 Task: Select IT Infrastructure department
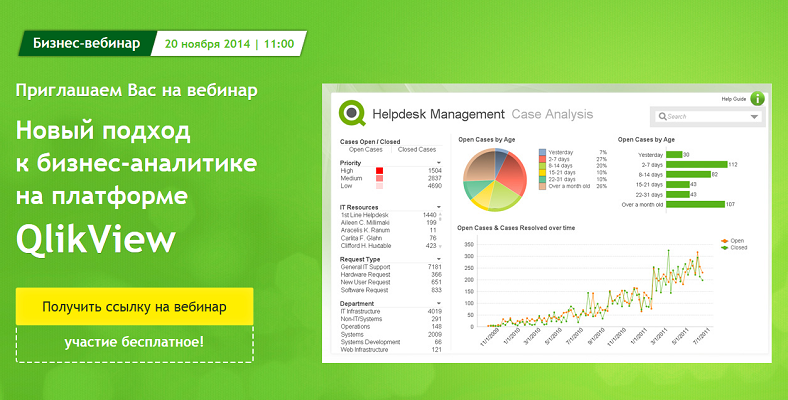pos(391,312)
